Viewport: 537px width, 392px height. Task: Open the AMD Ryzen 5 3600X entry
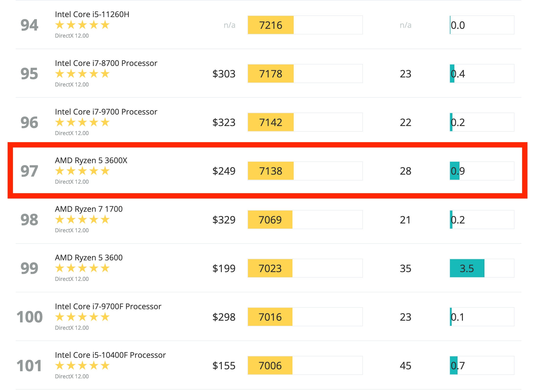click(91, 160)
